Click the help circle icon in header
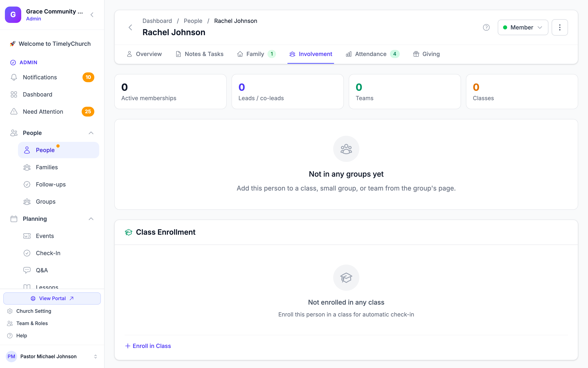The height and width of the screenshot is (368, 588). pyautogui.click(x=486, y=27)
